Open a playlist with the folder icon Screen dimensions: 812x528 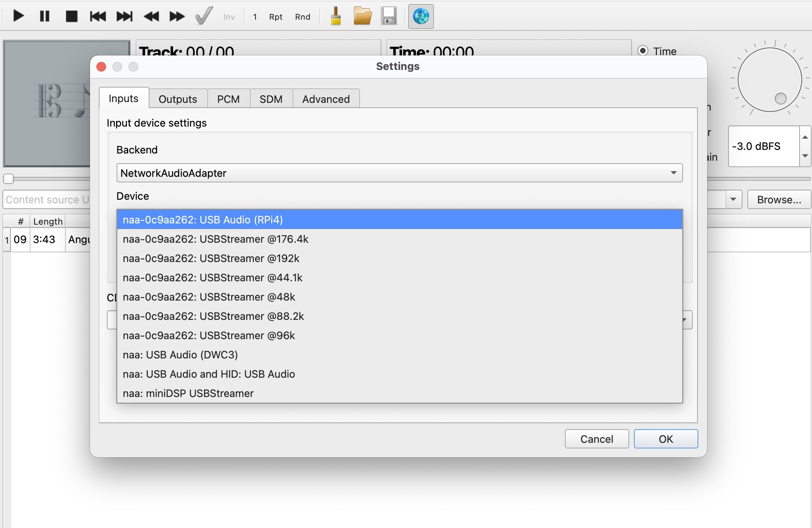(x=362, y=16)
